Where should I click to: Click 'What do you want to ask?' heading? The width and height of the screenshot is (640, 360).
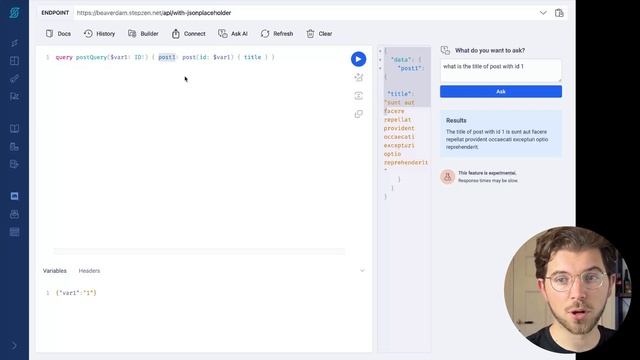tap(490, 51)
